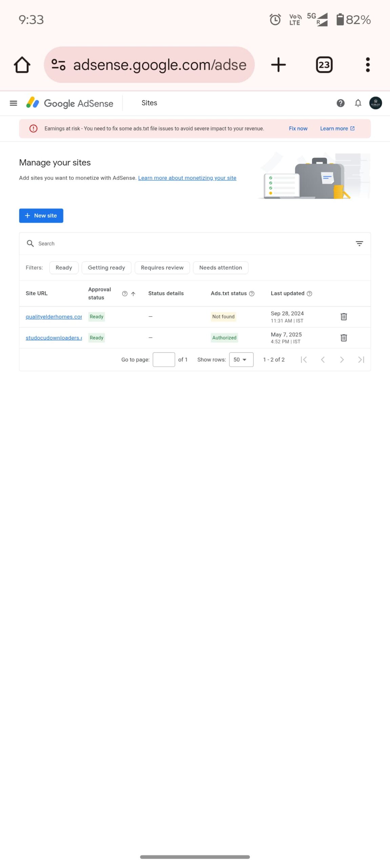Focus the Go to page input
This screenshot has height=868, width=390.
click(164, 360)
